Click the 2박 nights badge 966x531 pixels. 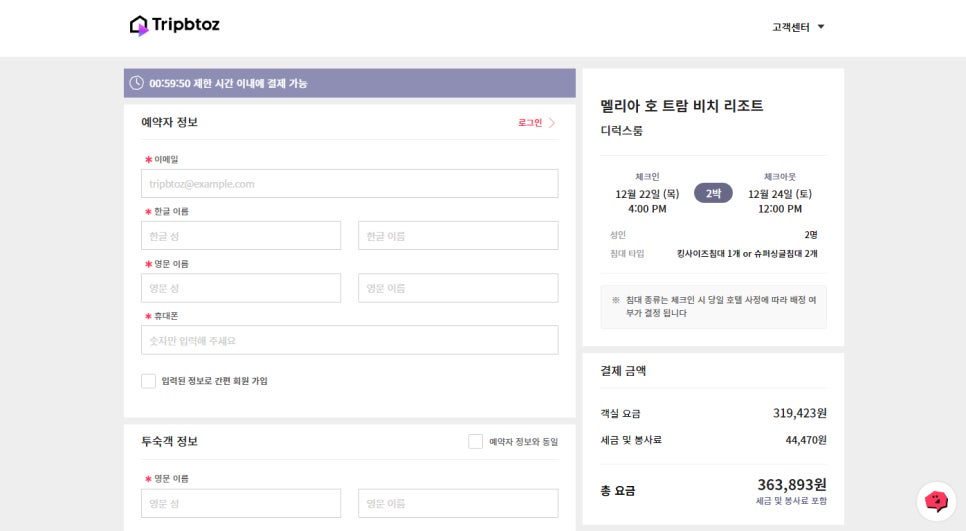pos(713,193)
